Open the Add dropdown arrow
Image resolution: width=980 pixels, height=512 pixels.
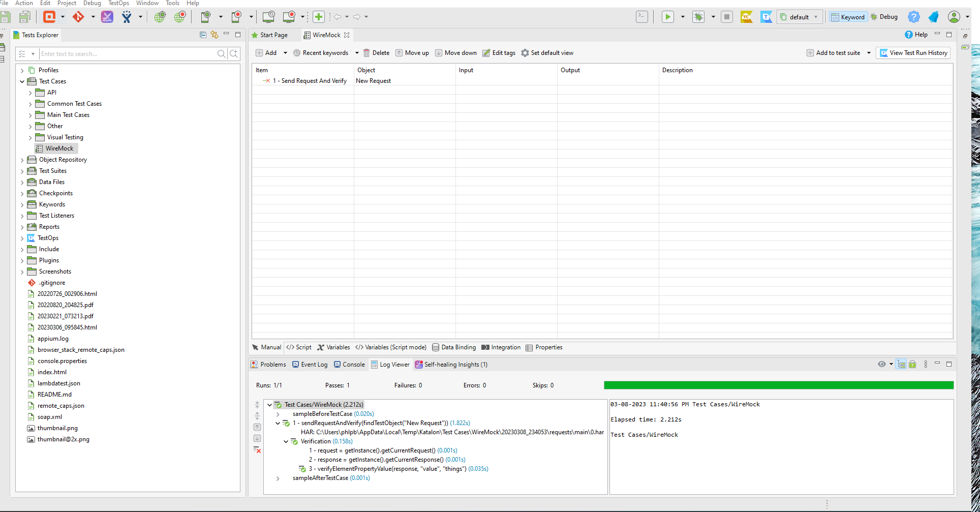click(285, 53)
